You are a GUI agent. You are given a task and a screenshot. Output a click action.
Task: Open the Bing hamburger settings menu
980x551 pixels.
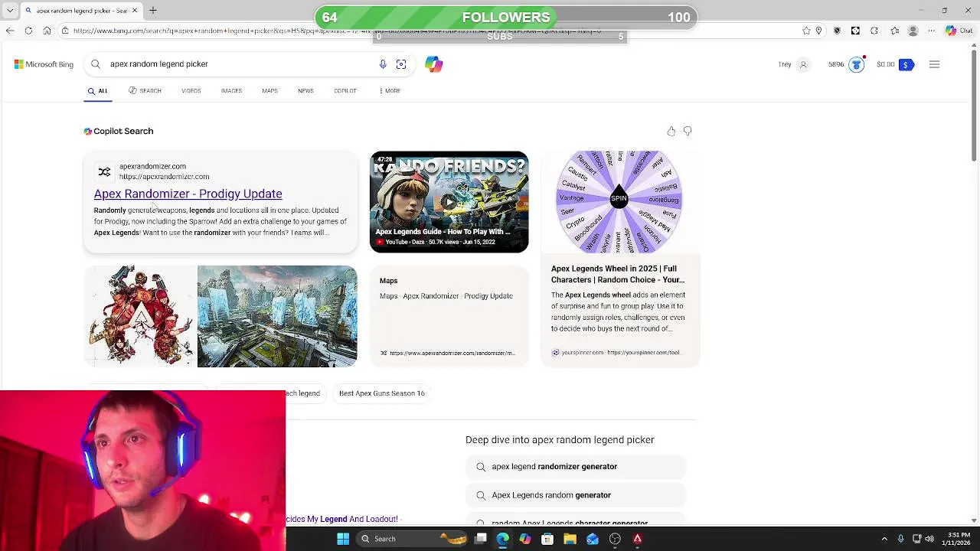tap(934, 64)
